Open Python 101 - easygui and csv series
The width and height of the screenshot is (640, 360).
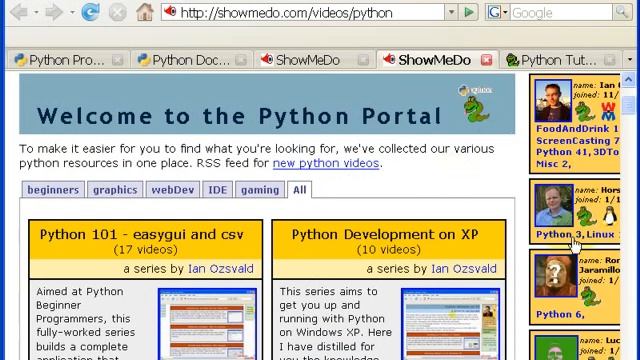click(x=142, y=235)
